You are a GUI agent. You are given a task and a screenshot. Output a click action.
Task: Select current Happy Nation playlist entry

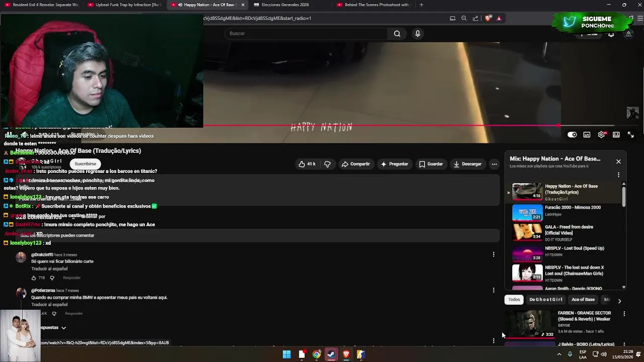[x=562, y=192]
